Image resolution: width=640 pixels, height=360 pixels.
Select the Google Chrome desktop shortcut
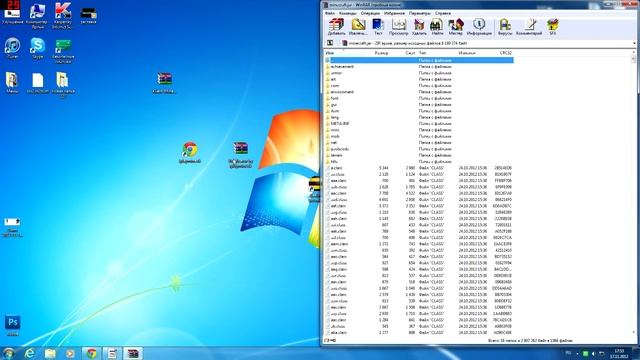(x=190, y=153)
